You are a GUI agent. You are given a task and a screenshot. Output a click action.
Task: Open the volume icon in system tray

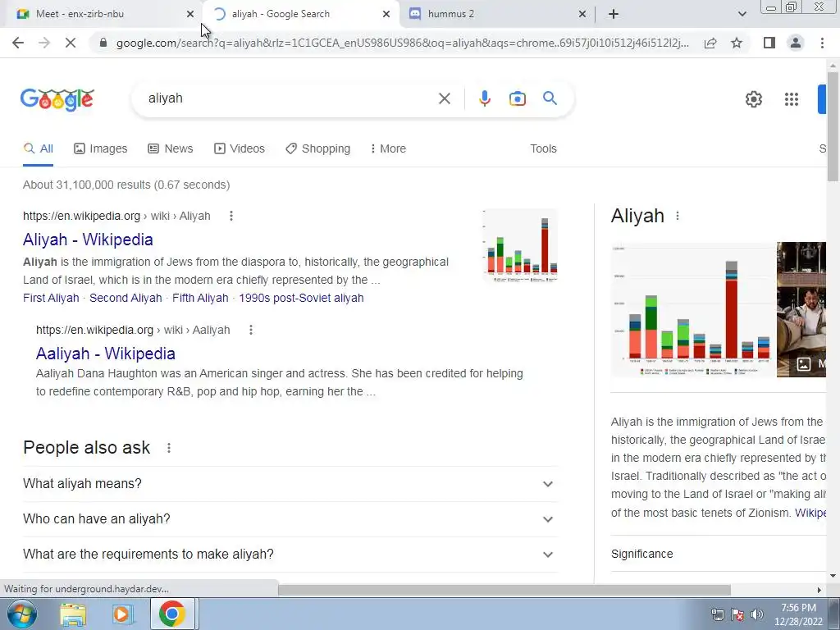(757, 614)
